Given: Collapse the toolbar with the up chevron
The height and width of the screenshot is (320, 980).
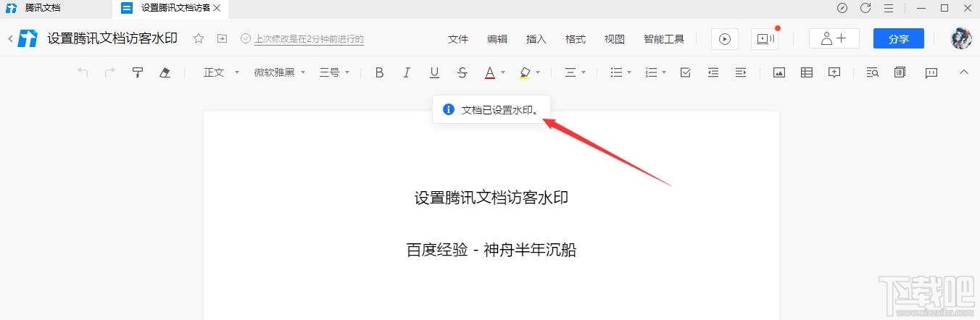Looking at the screenshot, I should click(963, 72).
